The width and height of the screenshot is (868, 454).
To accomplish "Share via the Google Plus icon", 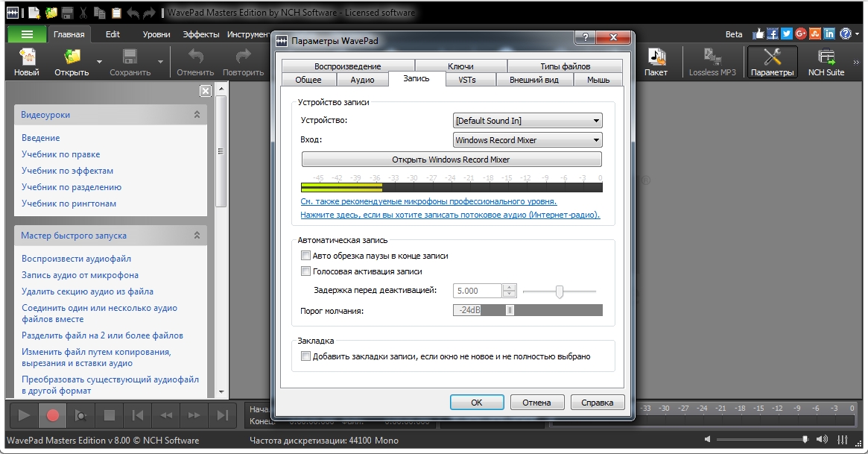I will 800,34.
